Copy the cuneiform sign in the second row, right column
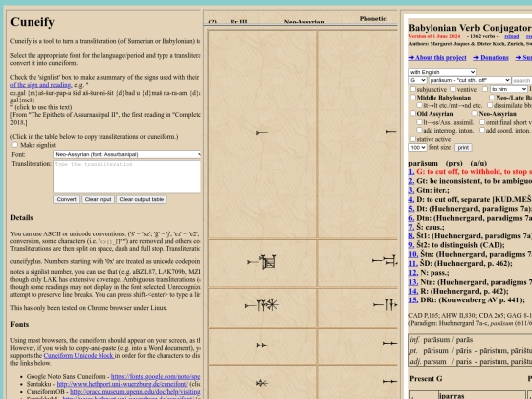Viewport: 532px width, 399px height. click(385, 260)
